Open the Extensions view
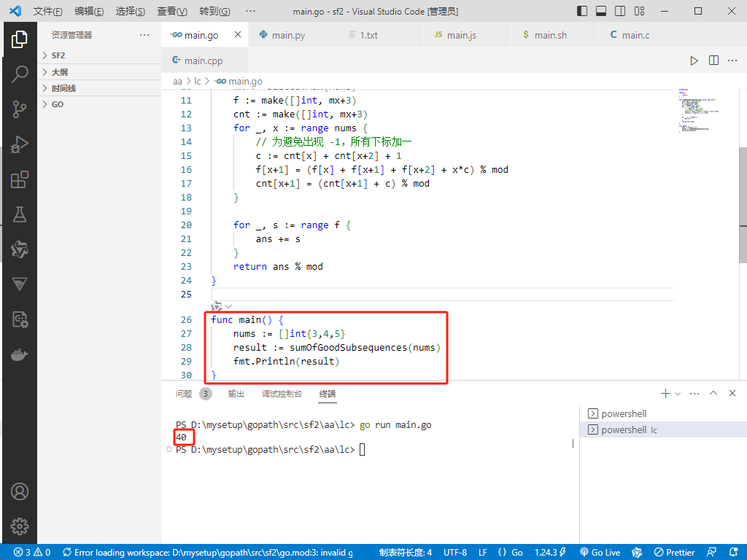Screen dimensions: 747x560 [20, 179]
